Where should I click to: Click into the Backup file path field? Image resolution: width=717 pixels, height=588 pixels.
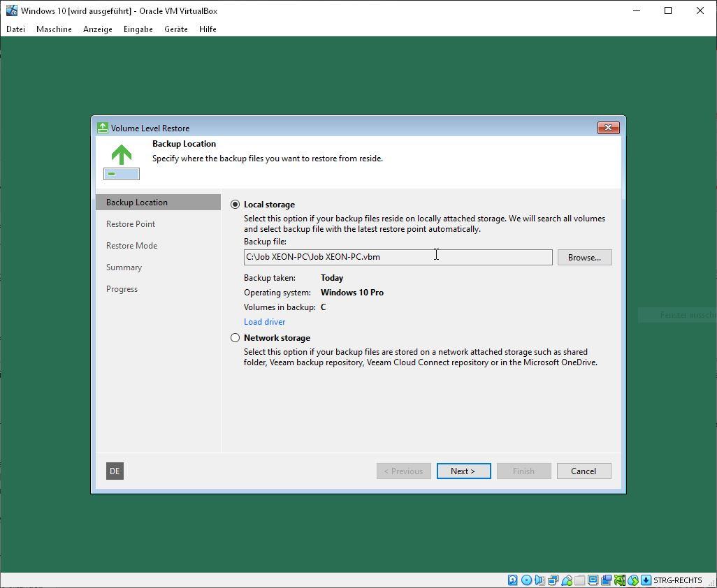[398, 257]
